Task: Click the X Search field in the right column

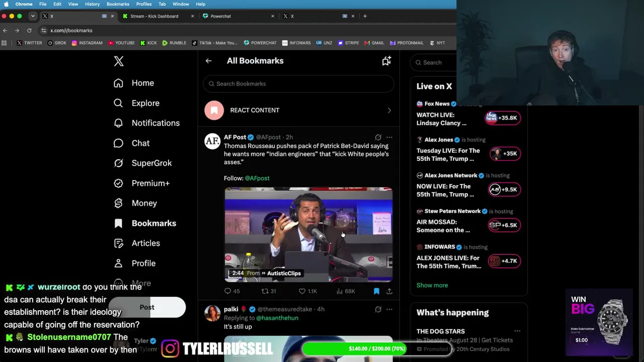Action: (x=434, y=62)
